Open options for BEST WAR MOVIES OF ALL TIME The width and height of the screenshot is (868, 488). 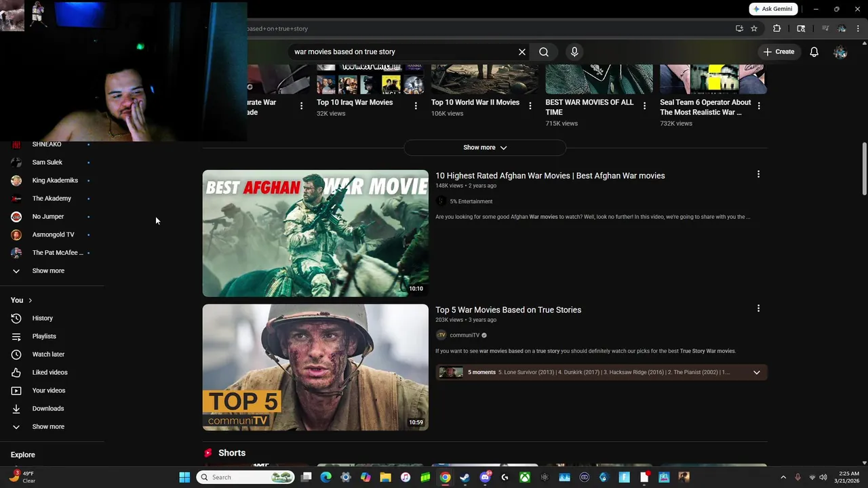[644, 106]
